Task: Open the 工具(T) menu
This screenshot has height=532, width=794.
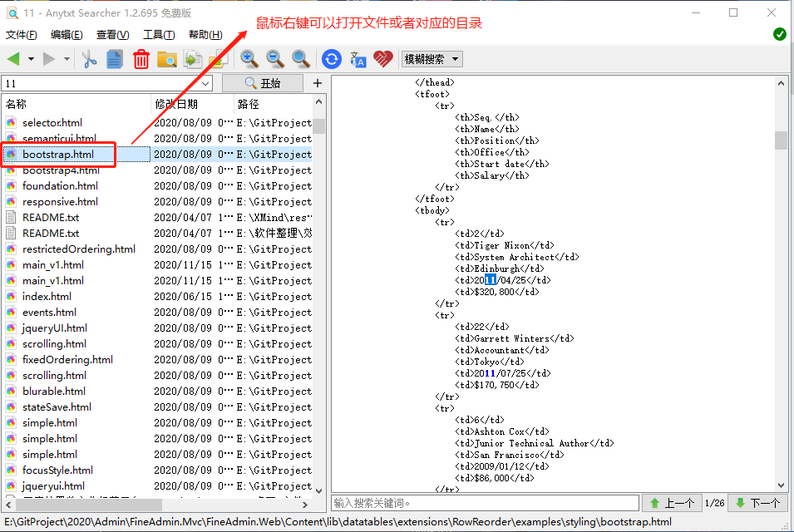Action: click(x=159, y=34)
